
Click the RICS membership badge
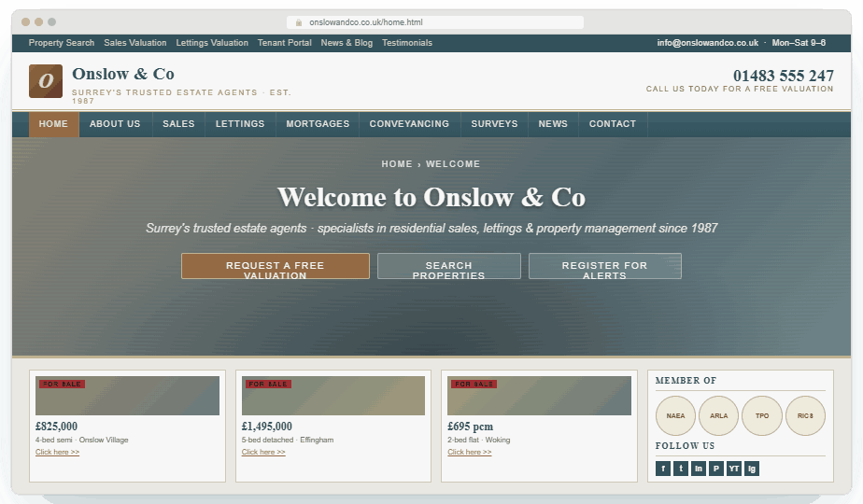pyautogui.click(x=805, y=415)
